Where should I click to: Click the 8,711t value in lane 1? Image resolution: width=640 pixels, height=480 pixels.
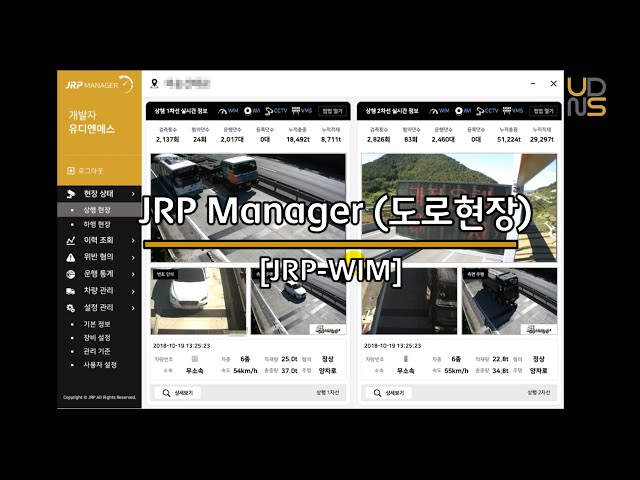(331, 140)
